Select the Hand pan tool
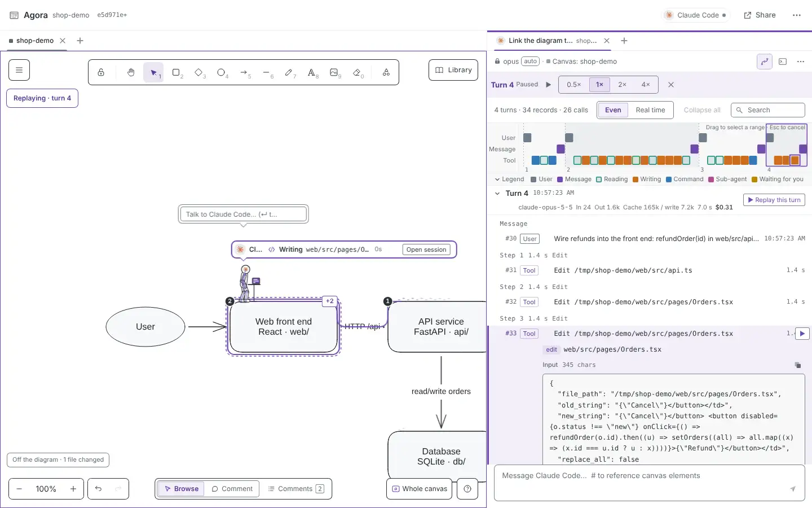This screenshot has height=508, width=812. 131,72
